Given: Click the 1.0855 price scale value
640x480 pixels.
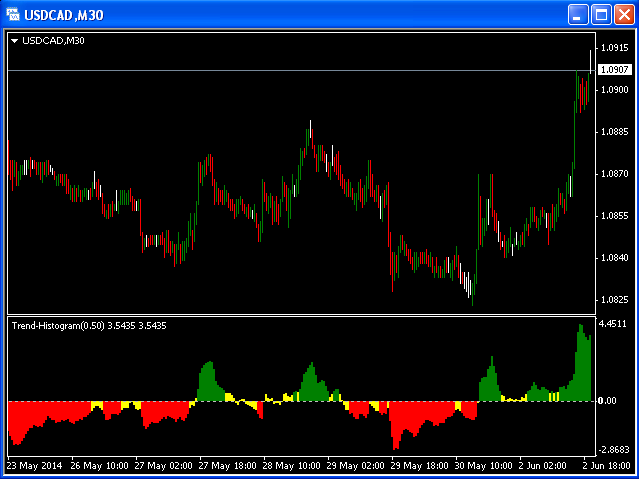Looking at the screenshot, I should [615, 216].
